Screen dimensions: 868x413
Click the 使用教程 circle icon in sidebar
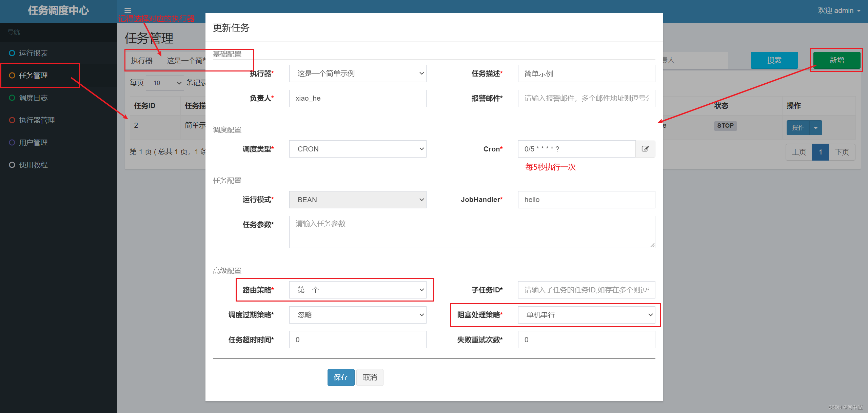pyautogui.click(x=12, y=165)
